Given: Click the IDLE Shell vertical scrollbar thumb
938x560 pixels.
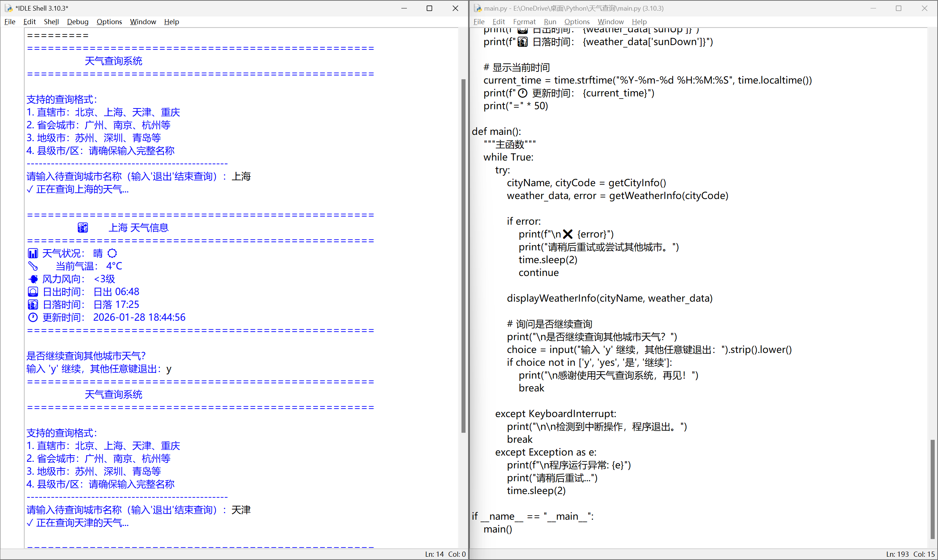Looking at the screenshot, I should click(x=463, y=255).
